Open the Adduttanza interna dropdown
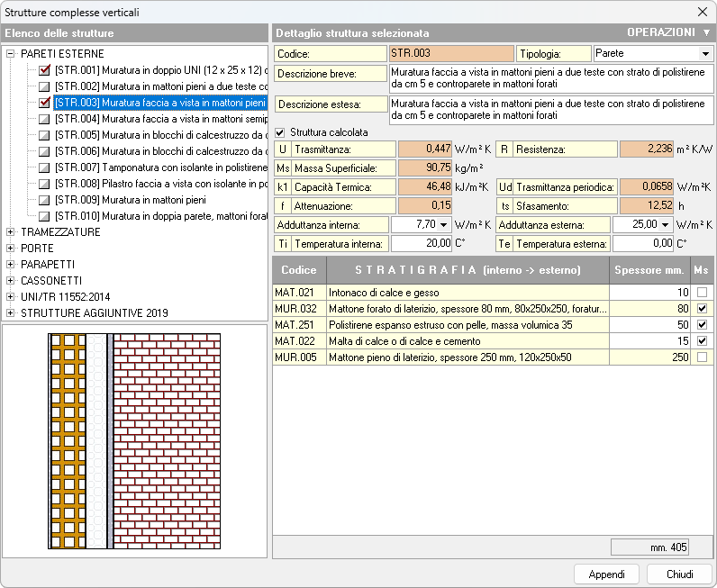This screenshot has width=717, height=588. [444, 224]
